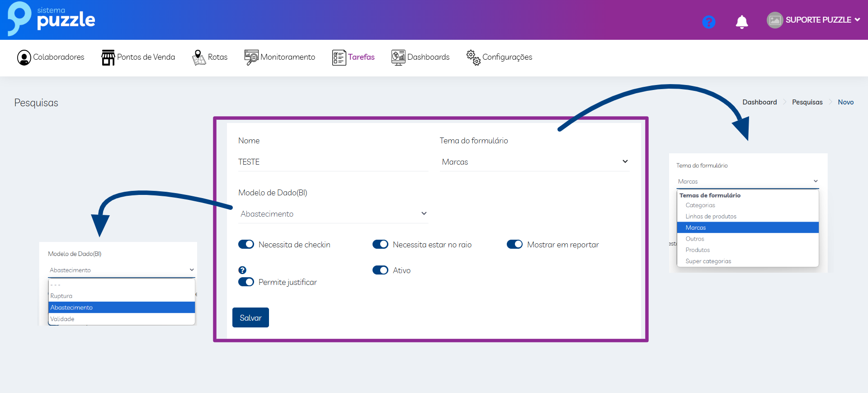This screenshot has width=868, height=393.
Task: Disable the Necessita de checkin toggle
Action: coord(246,244)
